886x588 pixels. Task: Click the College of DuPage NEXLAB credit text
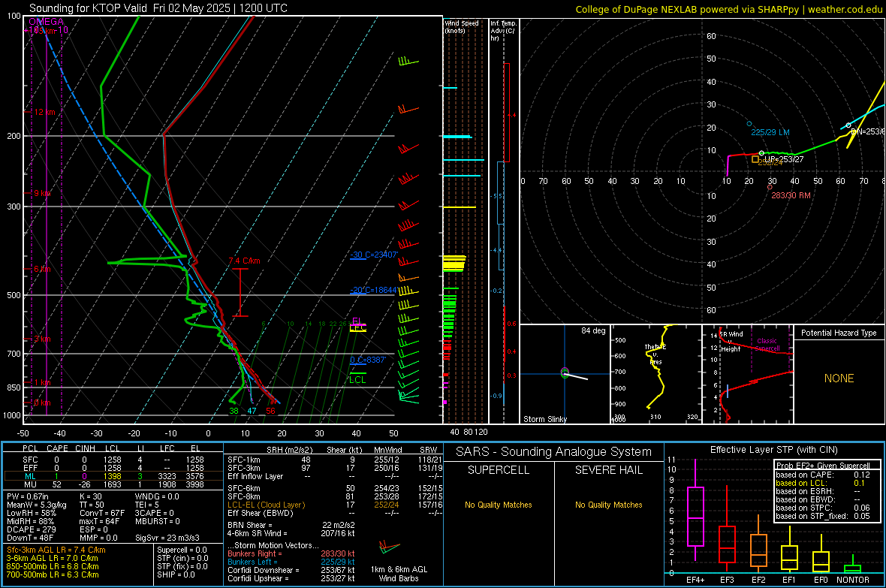click(728, 9)
